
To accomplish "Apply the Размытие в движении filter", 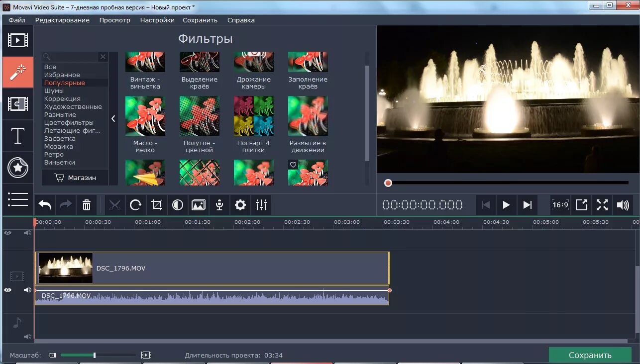I will (x=308, y=124).
